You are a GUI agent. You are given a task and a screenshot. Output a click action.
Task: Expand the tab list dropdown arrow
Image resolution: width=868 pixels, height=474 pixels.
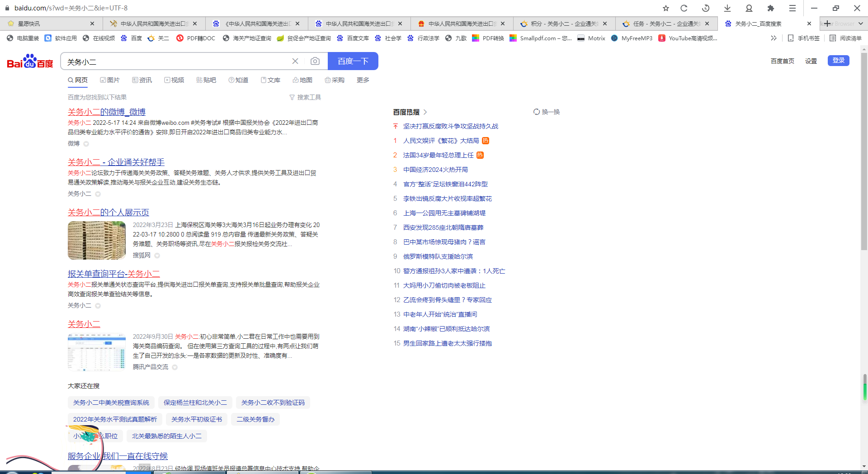860,24
